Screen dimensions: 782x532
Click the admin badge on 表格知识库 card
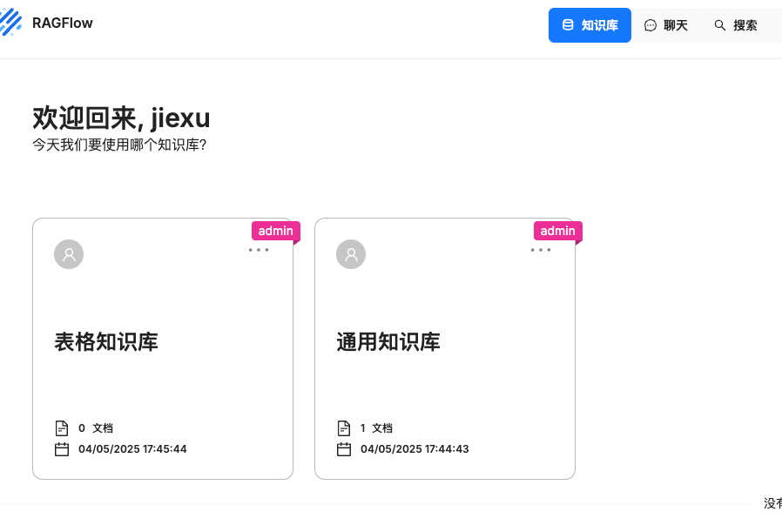tap(275, 231)
